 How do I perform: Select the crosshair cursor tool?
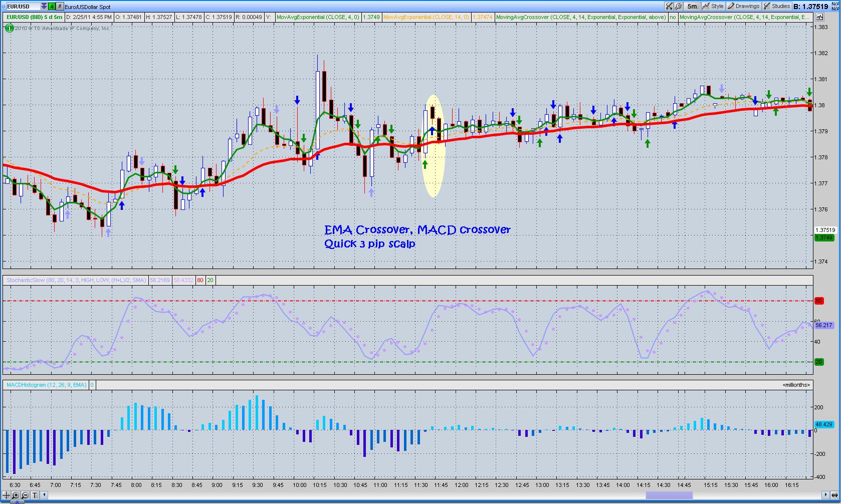pos(7,495)
